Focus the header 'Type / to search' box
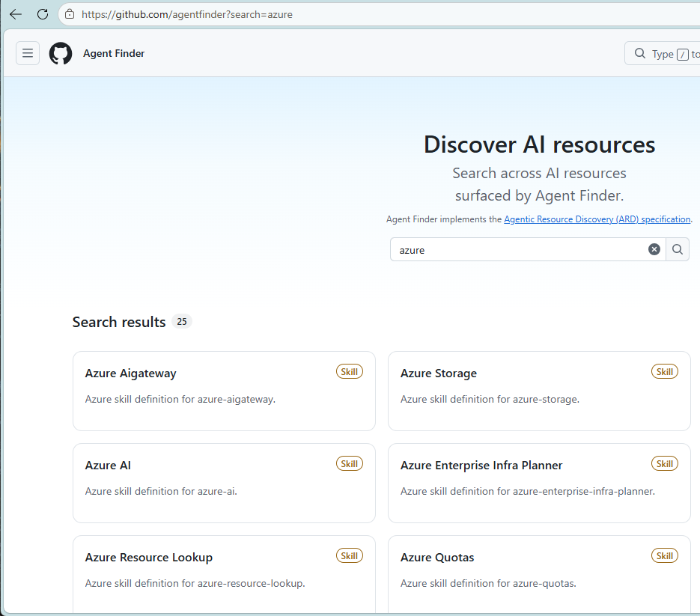700x616 pixels. click(663, 54)
